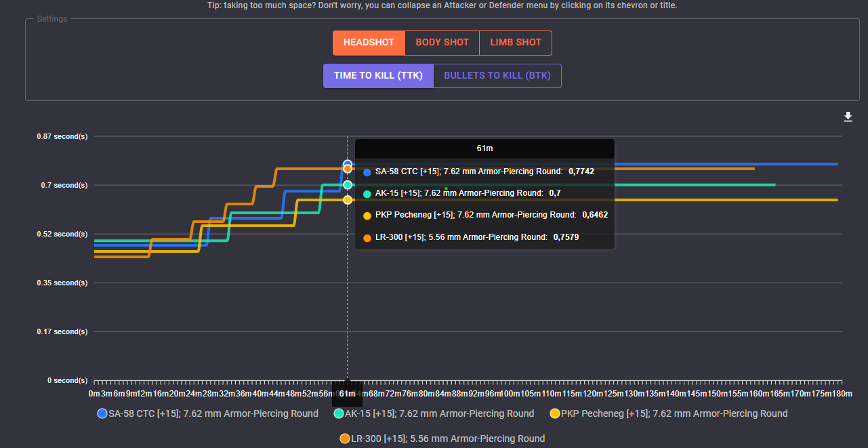The height and width of the screenshot is (448, 868).
Task: Click the green AK-15 legend dot
Action: (339, 413)
